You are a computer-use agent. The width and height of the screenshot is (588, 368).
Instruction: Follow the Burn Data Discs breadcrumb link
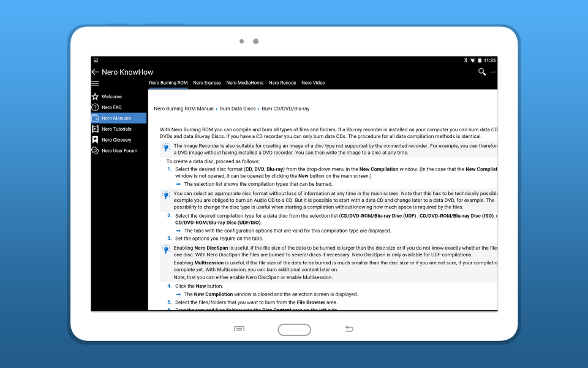point(238,109)
